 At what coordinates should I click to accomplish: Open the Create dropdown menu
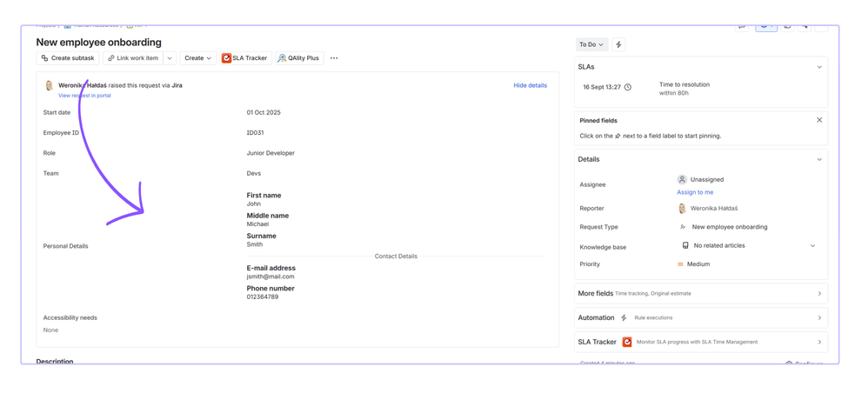(x=197, y=58)
